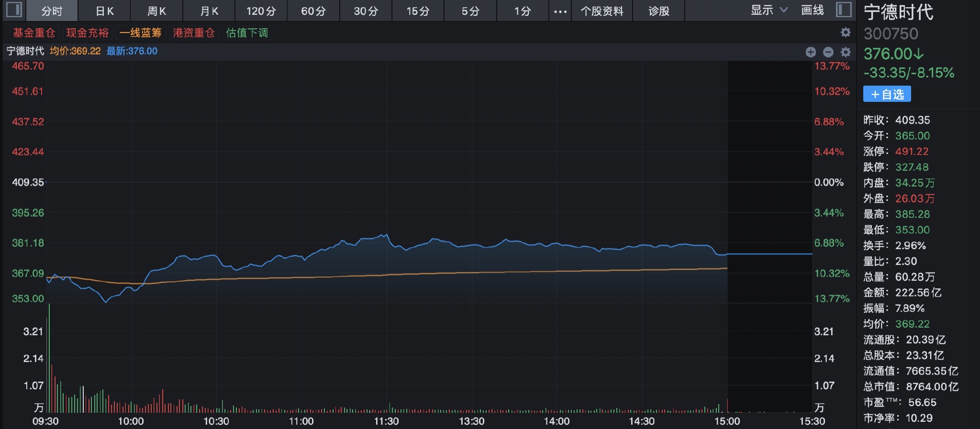The width and height of the screenshot is (980, 429).
Task: Click the 画线 drawing button
Action: [813, 10]
